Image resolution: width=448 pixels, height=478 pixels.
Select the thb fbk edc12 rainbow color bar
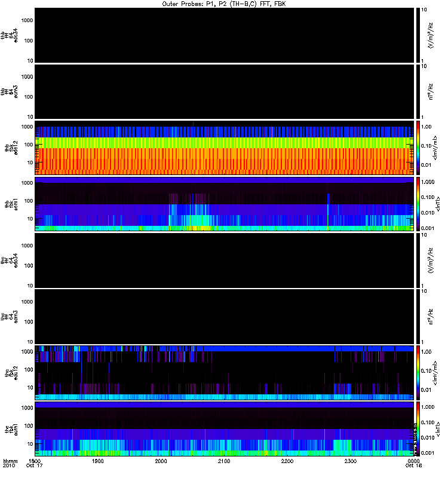[x=418, y=148]
